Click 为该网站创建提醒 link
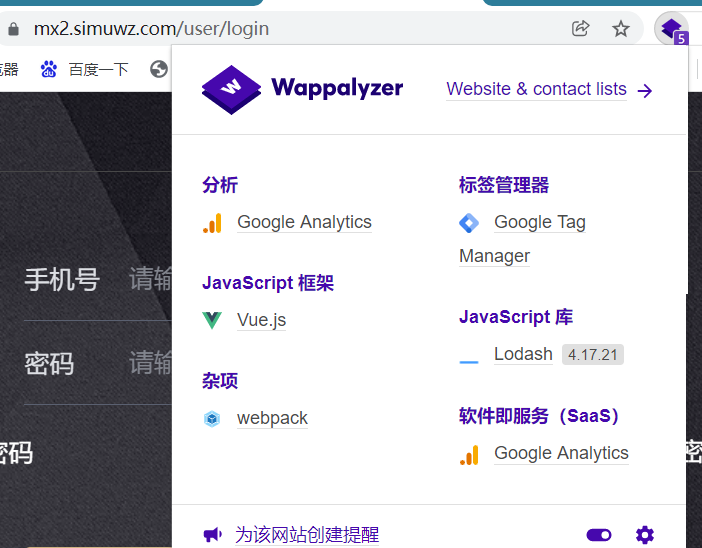The width and height of the screenshot is (702, 548). [x=307, y=535]
